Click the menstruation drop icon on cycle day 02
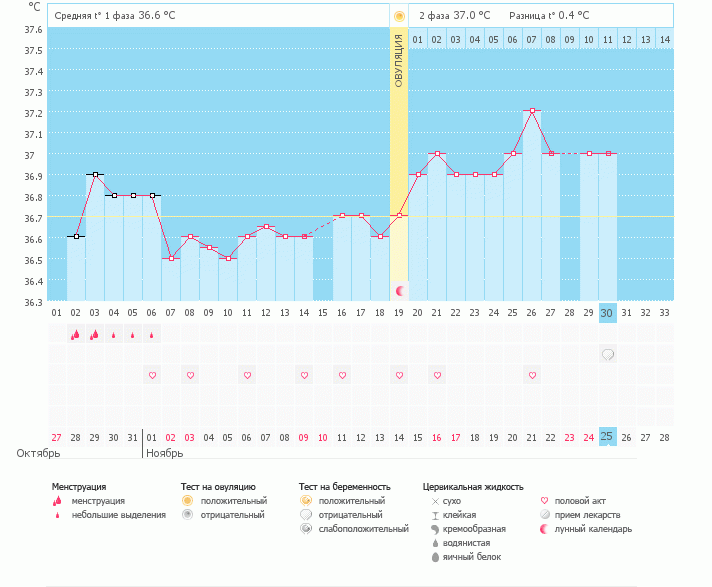 pyautogui.click(x=75, y=335)
